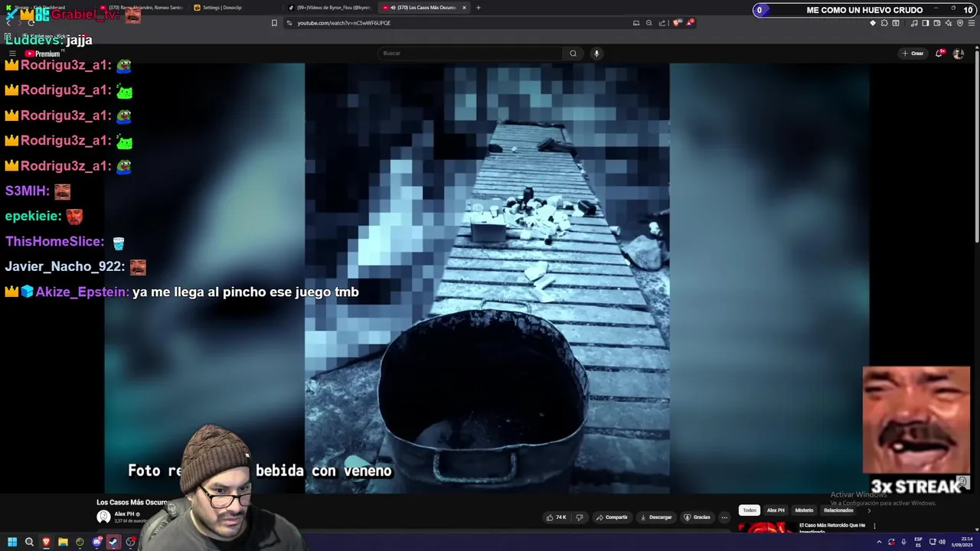Image resolution: width=980 pixels, height=551 pixels.
Task: Click in the Buscar search field
Action: pos(471,54)
